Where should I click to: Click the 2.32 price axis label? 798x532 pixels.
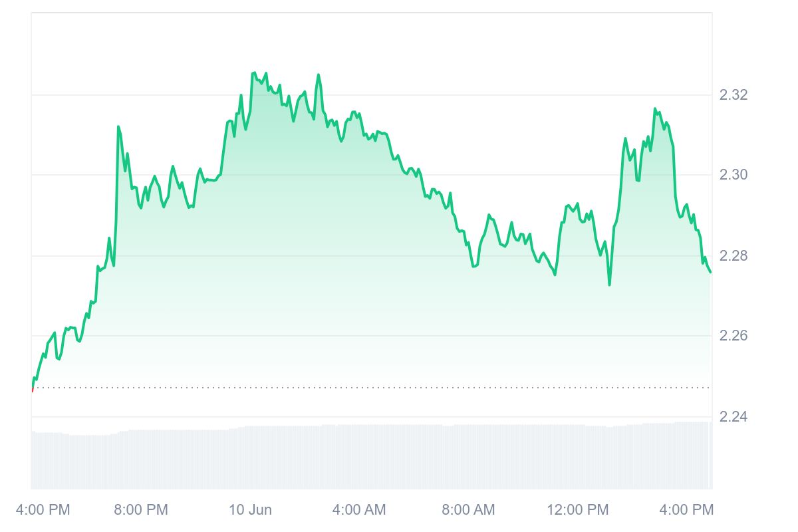tap(733, 95)
